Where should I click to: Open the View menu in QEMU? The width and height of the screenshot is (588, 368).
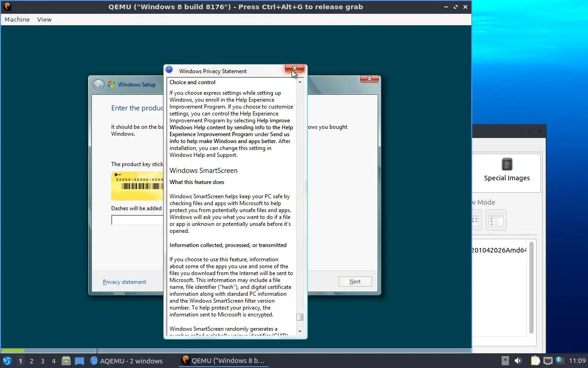point(44,19)
